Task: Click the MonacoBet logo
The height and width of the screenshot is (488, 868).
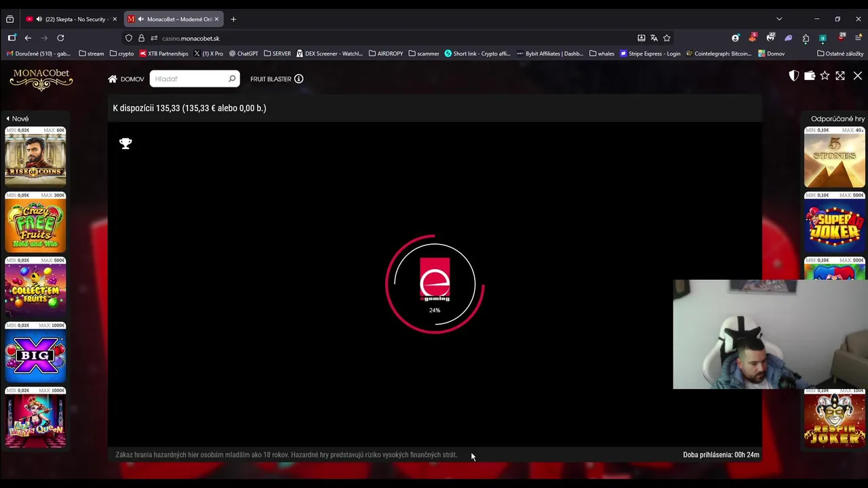Action: coord(41,79)
